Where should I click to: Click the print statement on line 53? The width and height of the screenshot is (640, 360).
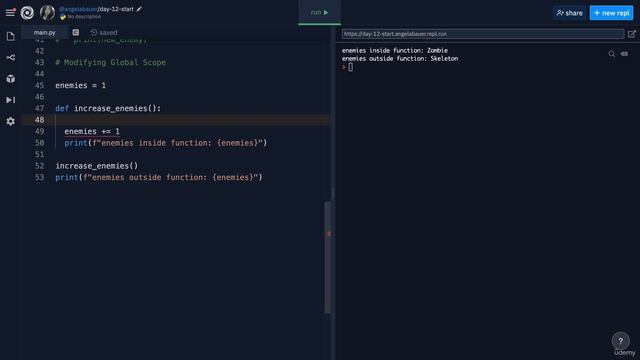(x=159, y=177)
